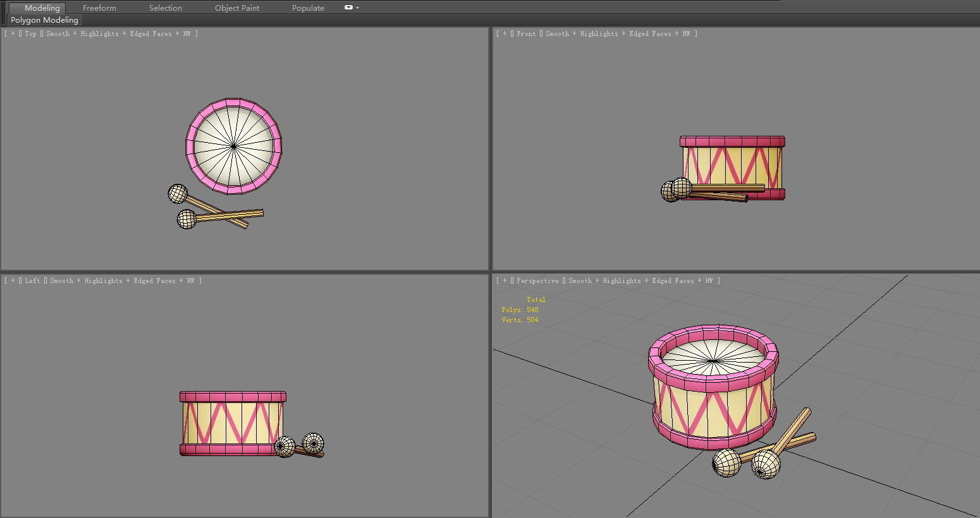
Task: Switch to the Object Paint tab
Action: point(237,8)
